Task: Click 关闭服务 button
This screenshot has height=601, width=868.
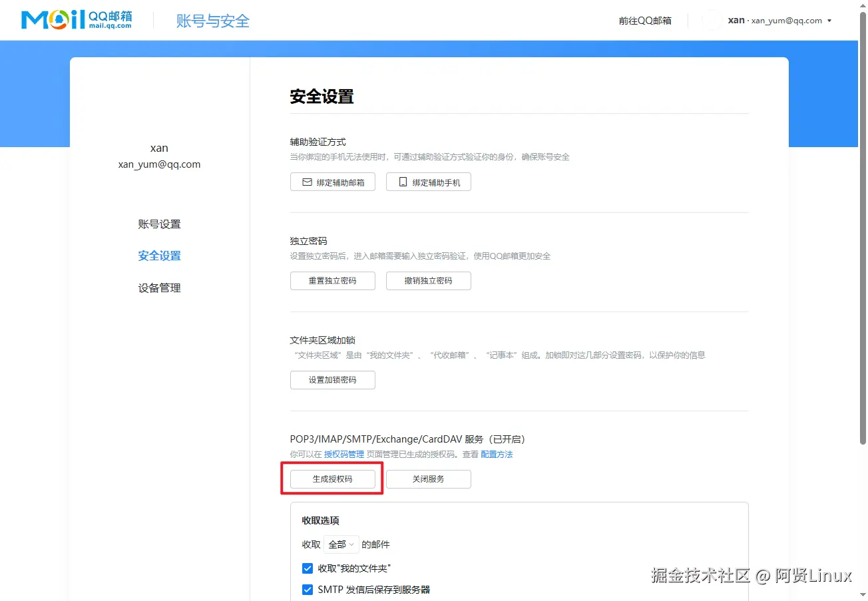Action: [x=429, y=479]
